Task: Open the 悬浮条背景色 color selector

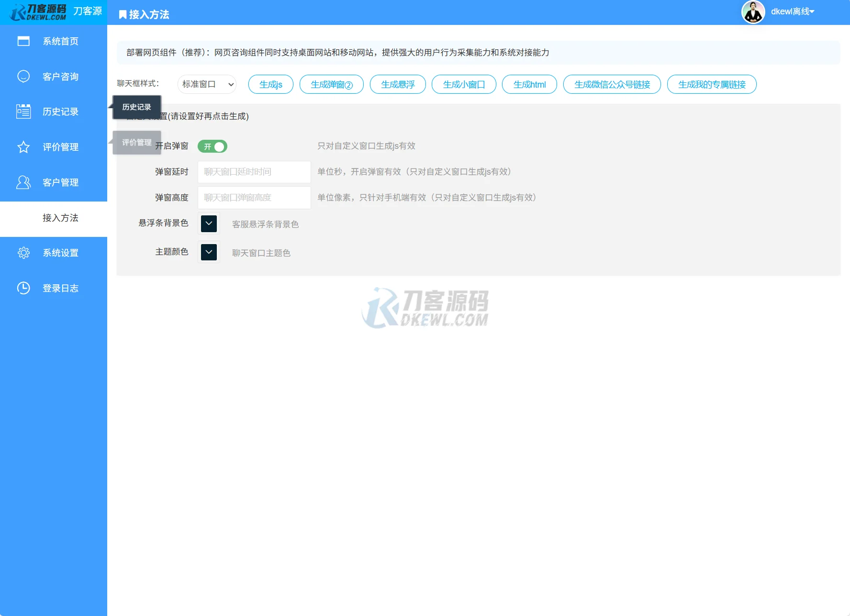Action: (208, 223)
